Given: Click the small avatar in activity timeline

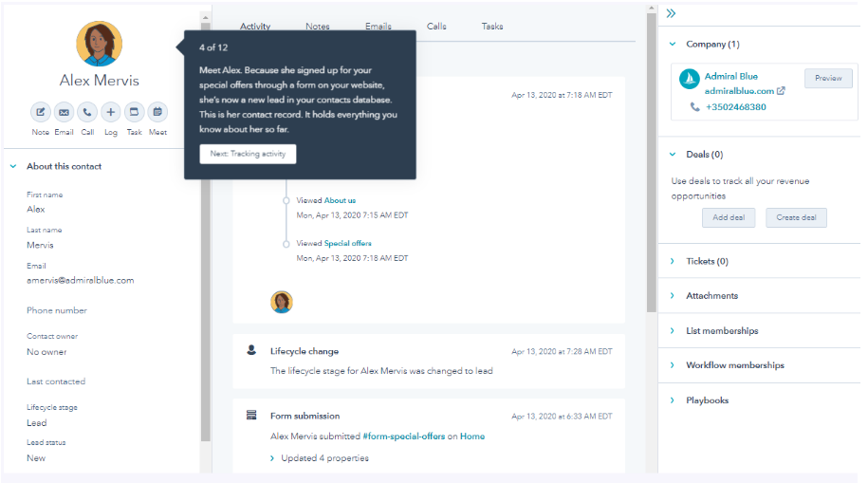Looking at the screenshot, I should pos(281,302).
